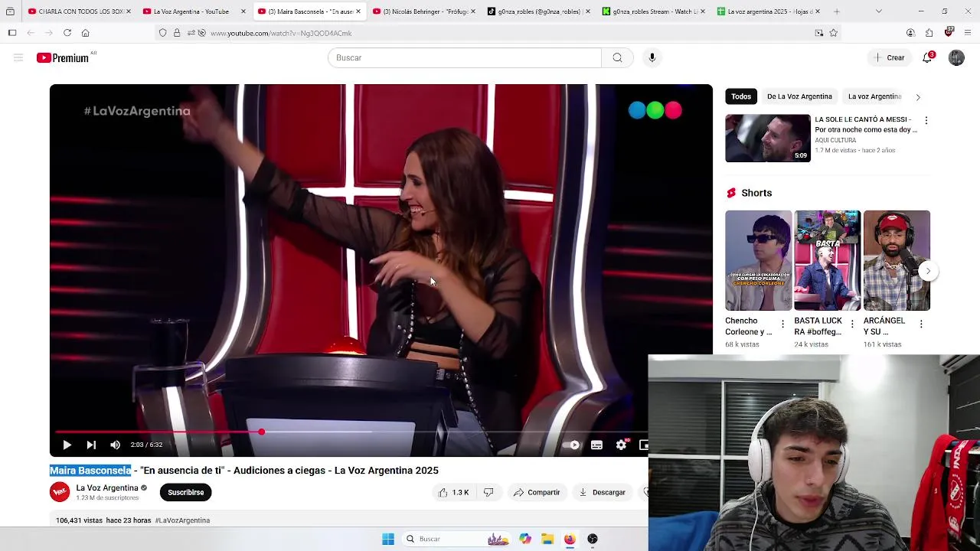
Task: Open Copilot icon on taskbar
Action: point(525,539)
